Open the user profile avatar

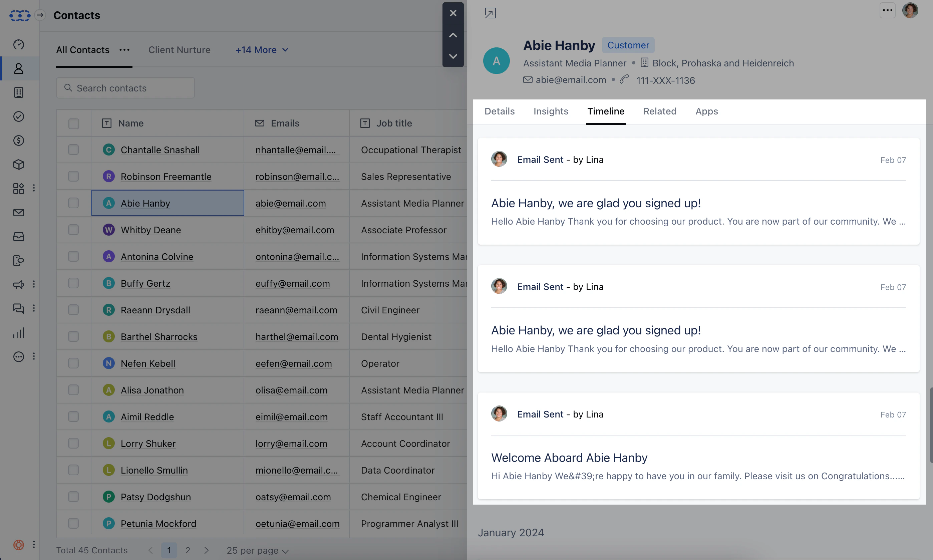point(910,10)
